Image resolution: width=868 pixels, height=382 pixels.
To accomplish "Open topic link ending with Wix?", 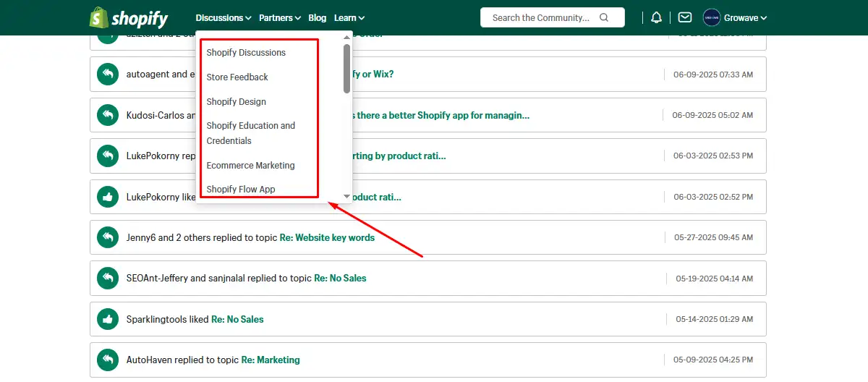I will pos(373,74).
